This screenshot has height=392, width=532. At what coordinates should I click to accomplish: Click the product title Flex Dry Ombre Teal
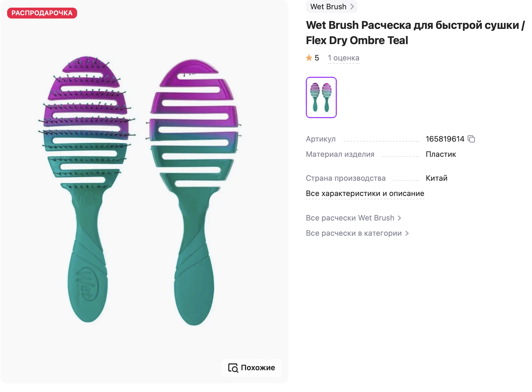pyautogui.click(x=357, y=40)
